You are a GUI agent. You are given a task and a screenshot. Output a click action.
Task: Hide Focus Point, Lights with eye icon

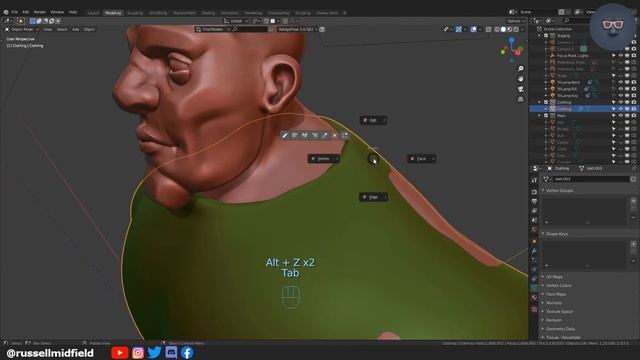[620, 56]
